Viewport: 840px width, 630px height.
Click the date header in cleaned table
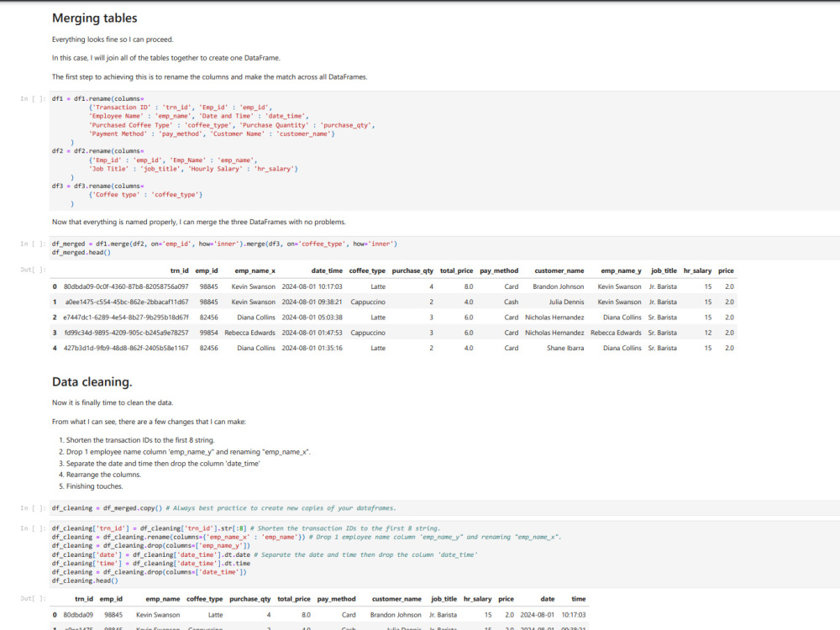coord(548,599)
